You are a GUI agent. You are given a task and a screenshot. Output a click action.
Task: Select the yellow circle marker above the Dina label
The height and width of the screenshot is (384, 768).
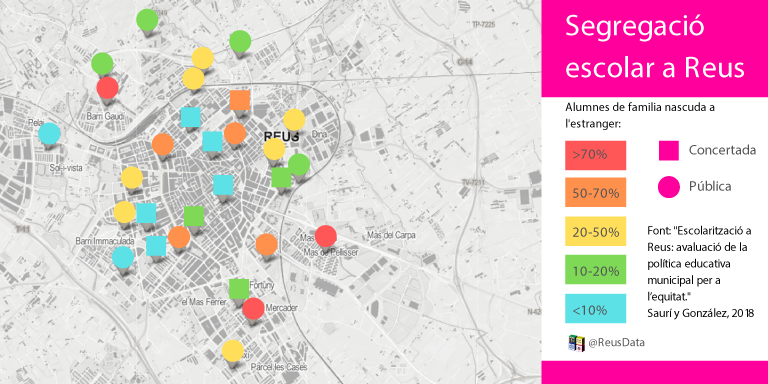[294, 120]
